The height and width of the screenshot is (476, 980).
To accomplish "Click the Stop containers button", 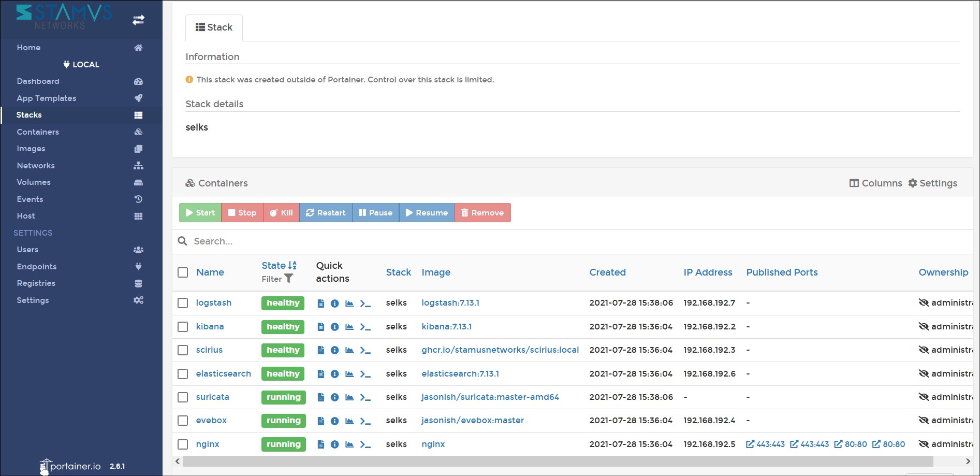I will [242, 213].
